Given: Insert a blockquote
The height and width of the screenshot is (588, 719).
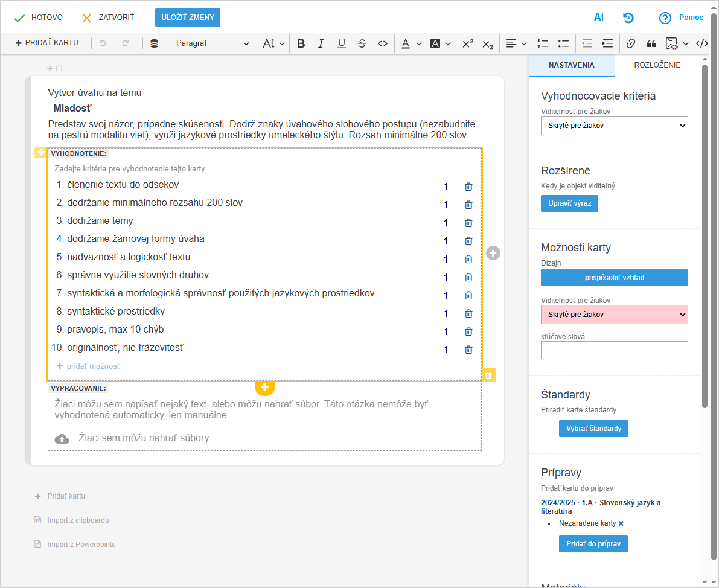Looking at the screenshot, I should (x=651, y=43).
